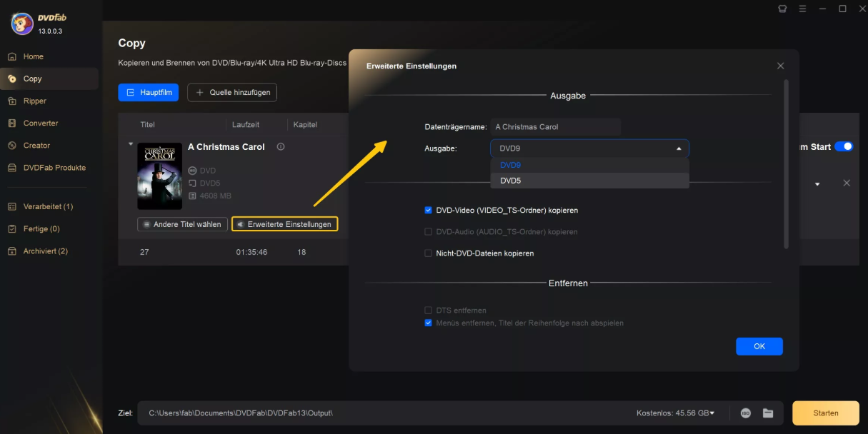
Task: Click Quelle hinzufügen button
Action: point(232,92)
